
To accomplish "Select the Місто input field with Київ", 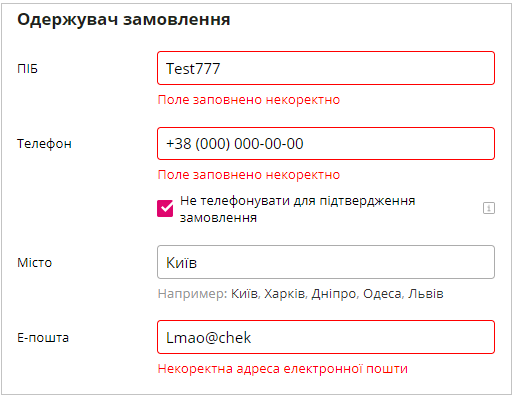I will coord(326,262).
